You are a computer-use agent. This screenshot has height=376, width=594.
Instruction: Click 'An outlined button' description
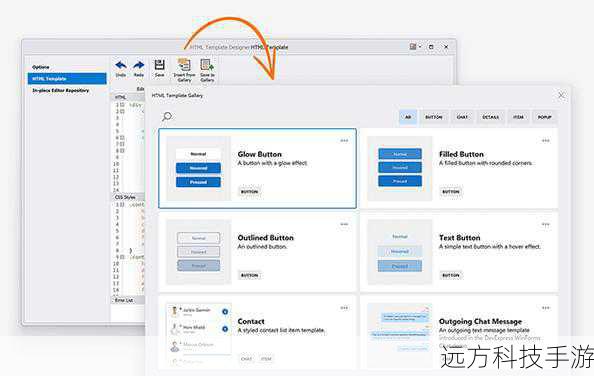262,247
